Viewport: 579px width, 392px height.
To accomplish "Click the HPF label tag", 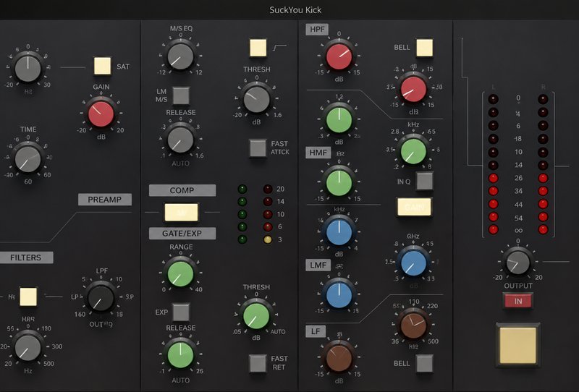I will 317,30.
